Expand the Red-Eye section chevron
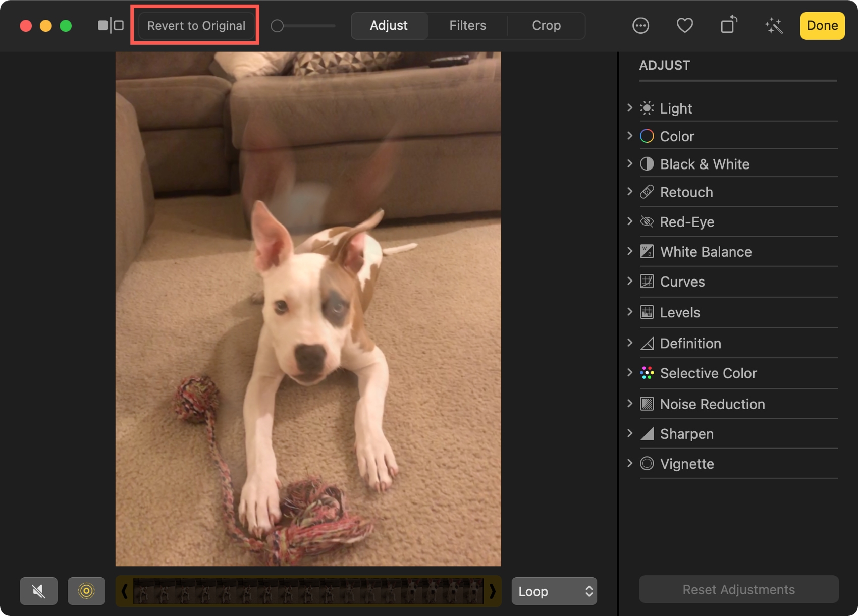 (629, 221)
